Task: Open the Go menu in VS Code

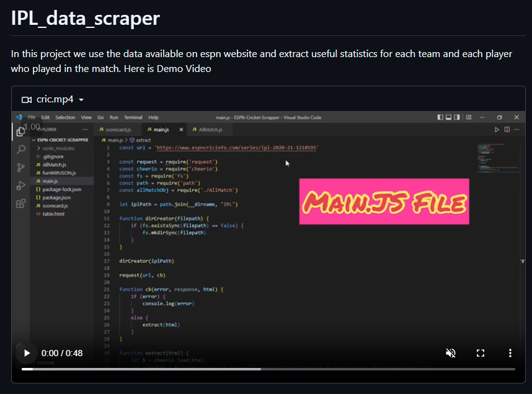Action: [100, 117]
